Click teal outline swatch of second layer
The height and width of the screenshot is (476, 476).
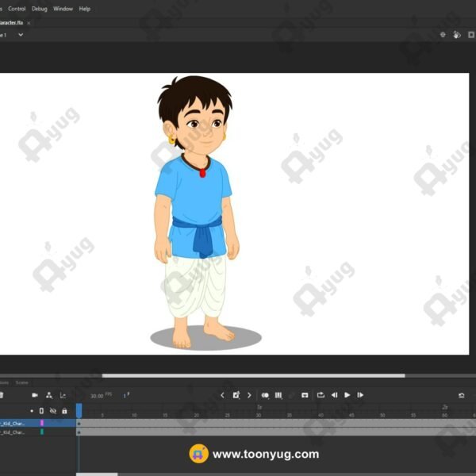(x=42, y=432)
